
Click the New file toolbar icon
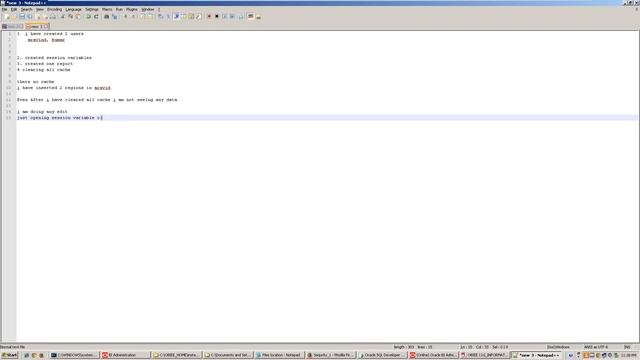[x=7, y=16]
